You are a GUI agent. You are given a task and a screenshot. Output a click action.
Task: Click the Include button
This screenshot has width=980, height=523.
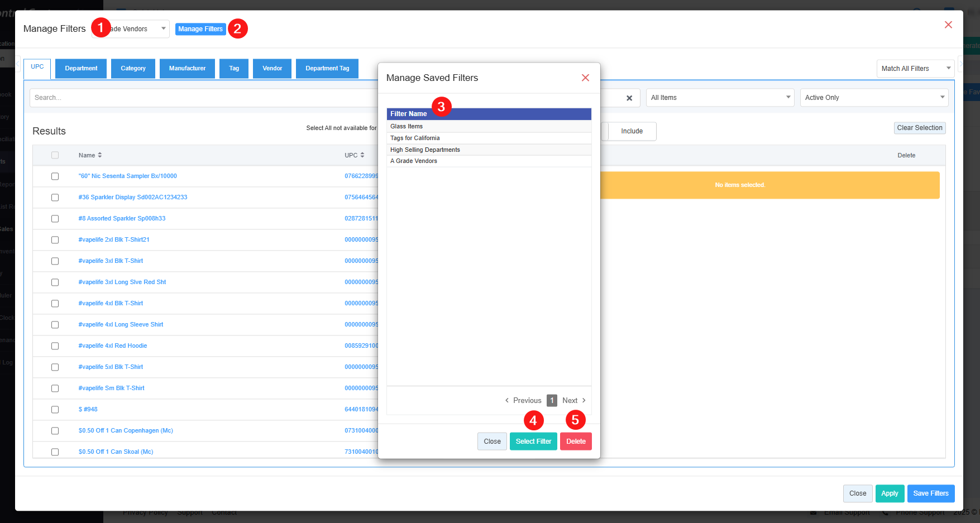click(632, 131)
